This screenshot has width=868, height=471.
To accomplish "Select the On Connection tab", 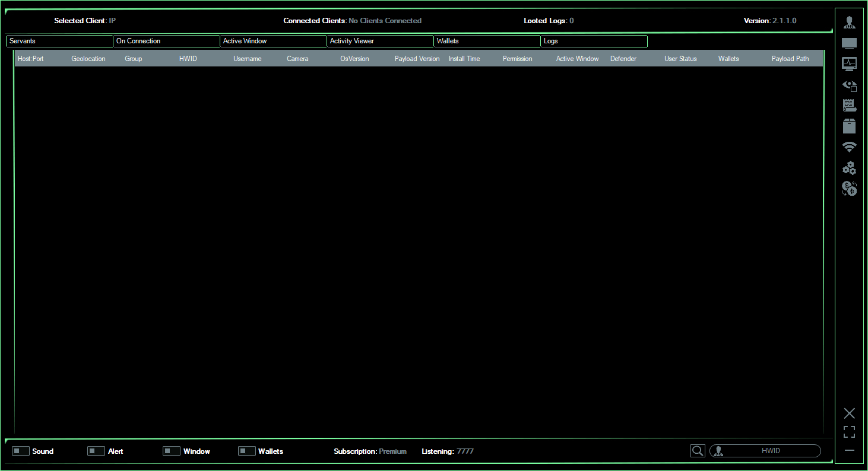I will [166, 42].
